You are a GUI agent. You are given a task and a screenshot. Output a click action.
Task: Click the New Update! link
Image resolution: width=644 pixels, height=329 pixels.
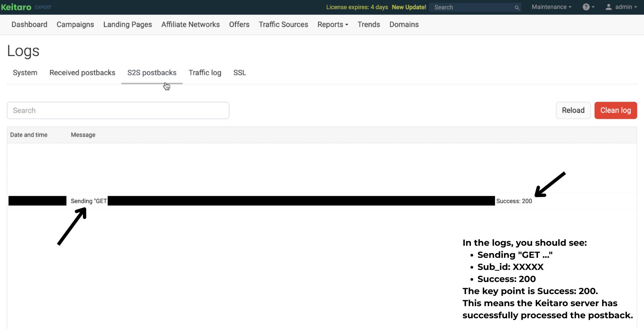[409, 7]
